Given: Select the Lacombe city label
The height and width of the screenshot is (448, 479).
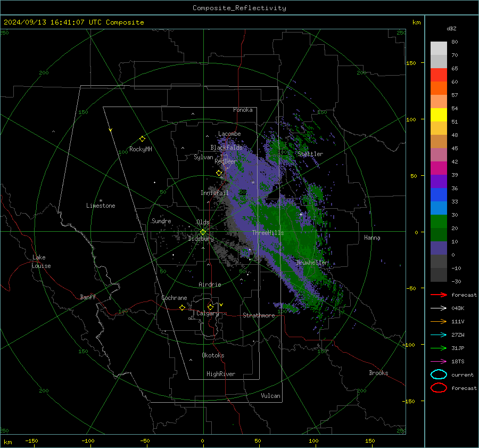Looking at the screenshot, I should (229, 134).
